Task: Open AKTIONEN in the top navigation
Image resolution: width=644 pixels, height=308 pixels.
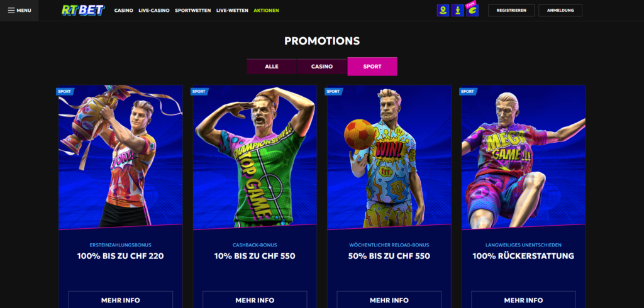Action: [266, 10]
